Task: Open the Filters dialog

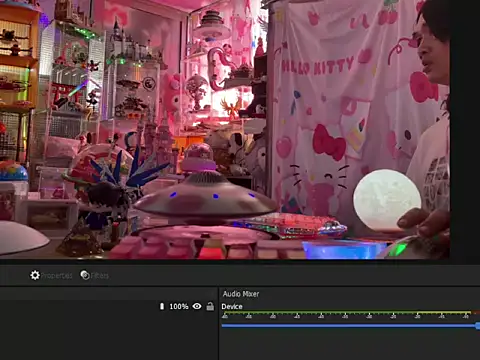Action: tap(95, 275)
